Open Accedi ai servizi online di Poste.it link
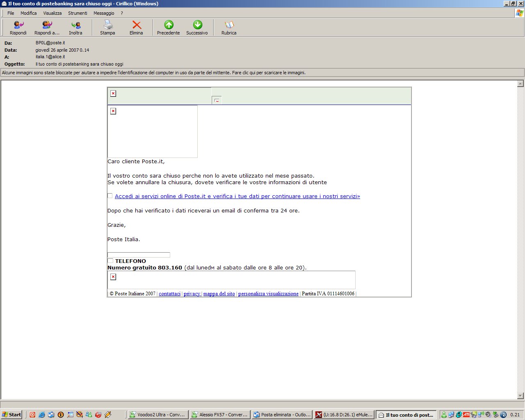 click(x=237, y=196)
